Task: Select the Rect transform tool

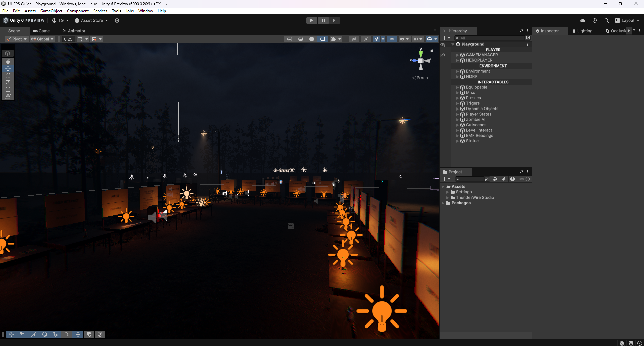Action: pyautogui.click(x=8, y=90)
